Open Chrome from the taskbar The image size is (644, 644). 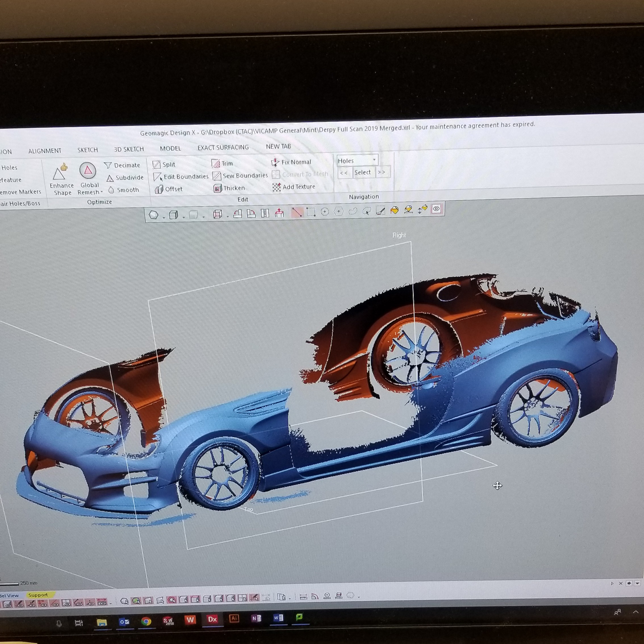(146, 622)
